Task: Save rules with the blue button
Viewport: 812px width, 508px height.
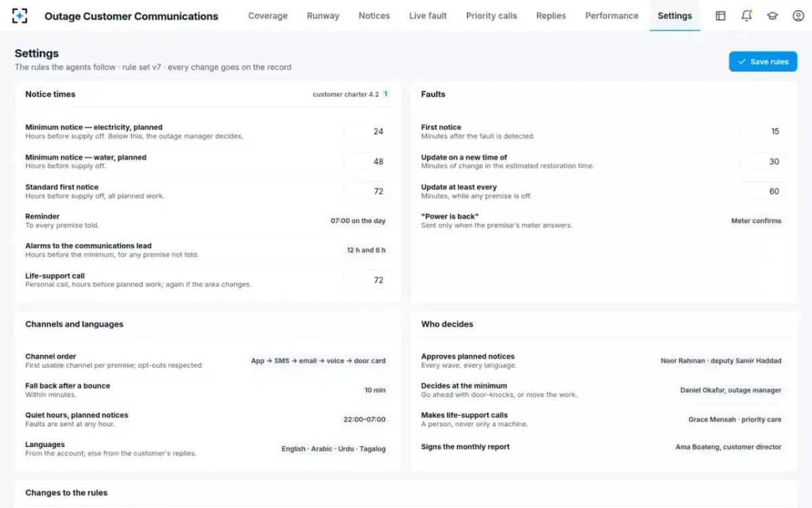Action: tap(763, 62)
